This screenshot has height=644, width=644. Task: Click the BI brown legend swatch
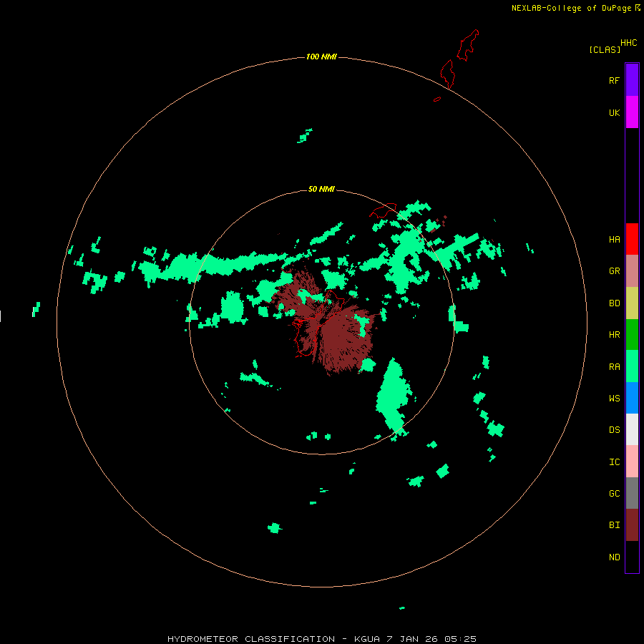point(632,525)
